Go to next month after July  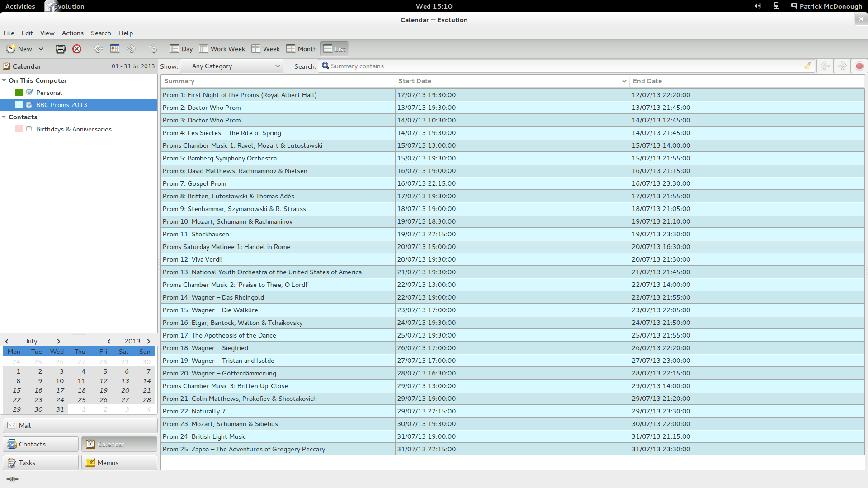(x=58, y=341)
